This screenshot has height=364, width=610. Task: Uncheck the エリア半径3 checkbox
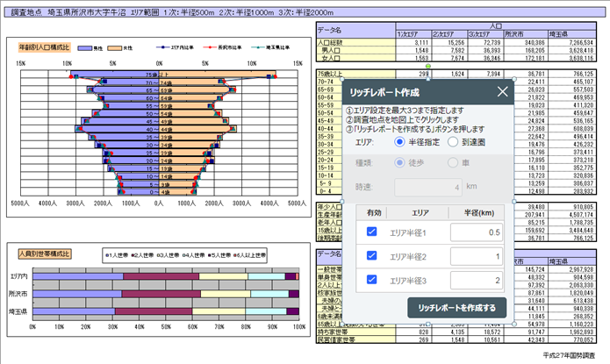coord(371,280)
